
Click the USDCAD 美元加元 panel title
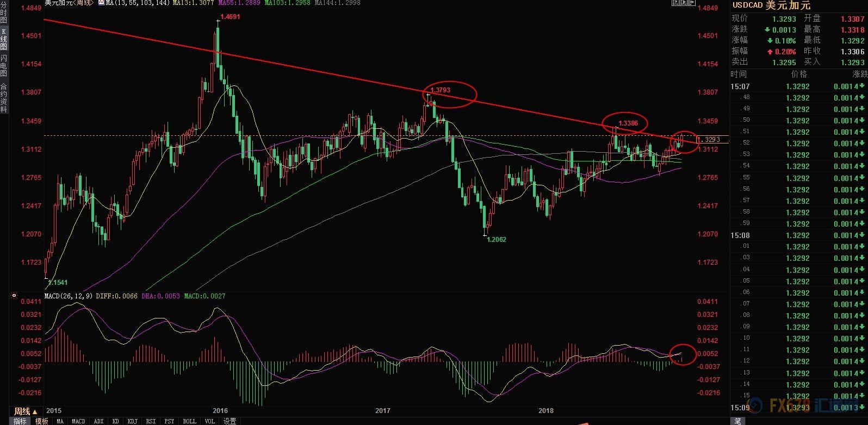tap(771, 5)
